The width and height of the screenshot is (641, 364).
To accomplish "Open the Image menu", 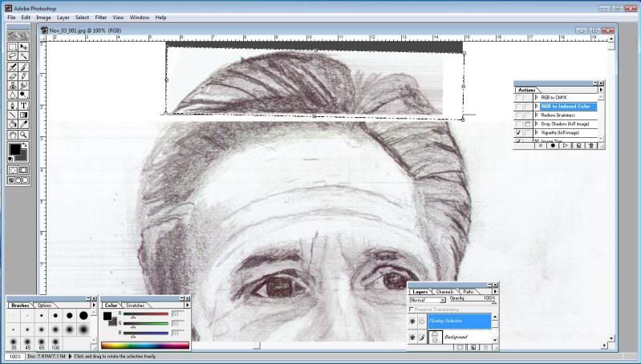I will pos(44,18).
